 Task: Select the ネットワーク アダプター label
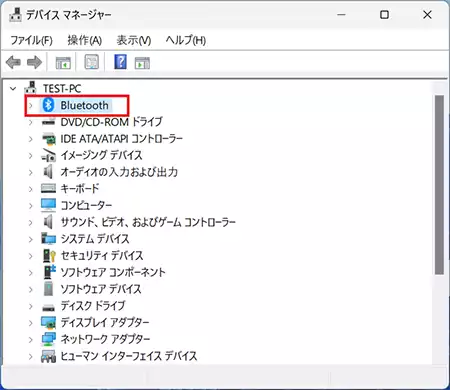point(105,339)
